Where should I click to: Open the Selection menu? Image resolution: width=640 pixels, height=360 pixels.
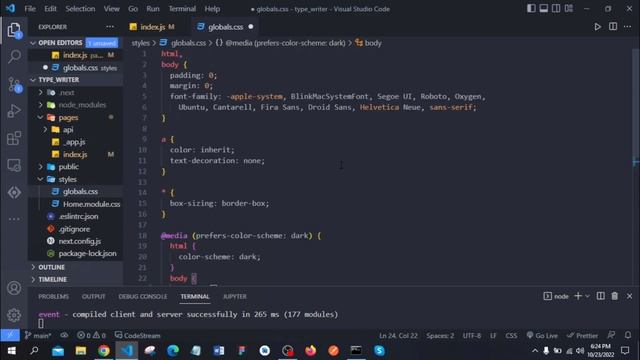coord(80,9)
